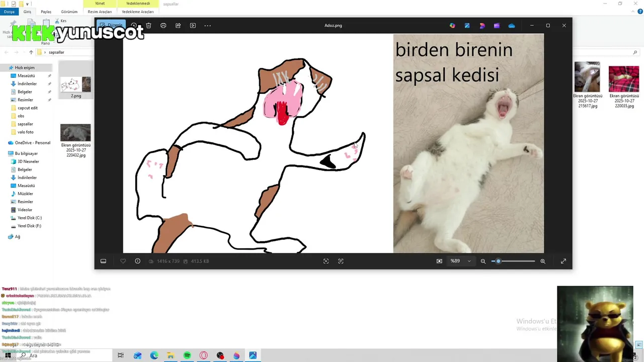Show file info with the info icon
The height and width of the screenshot is (362, 644).
click(137, 261)
